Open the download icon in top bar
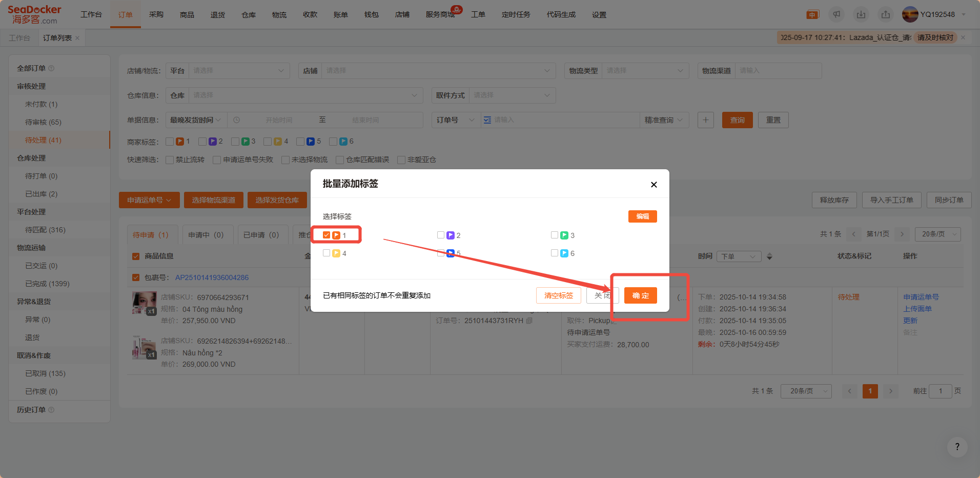Viewport: 980px width, 478px height. pyautogui.click(x=861, y=14)
